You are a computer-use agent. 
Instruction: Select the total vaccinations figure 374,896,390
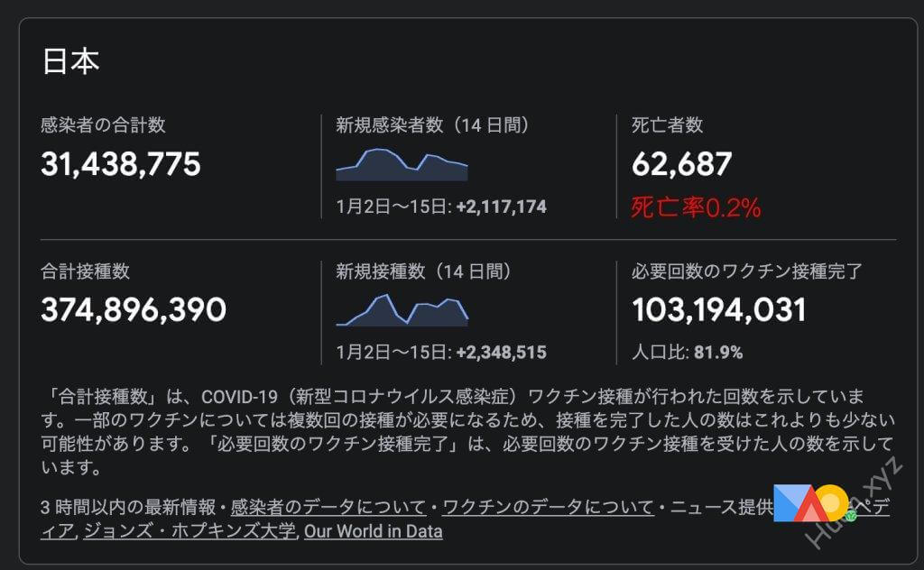coord(134,309)
